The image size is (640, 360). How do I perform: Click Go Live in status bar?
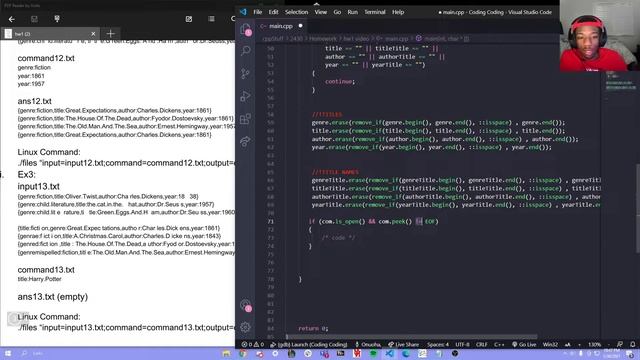(x=524, y=344)
